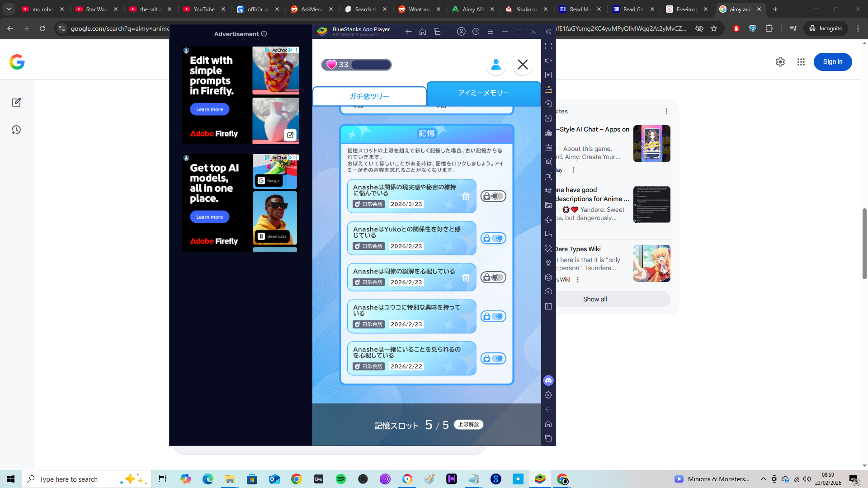Click Show all in the sites panel
Screen dimensions: 868x488
[595, 299]
